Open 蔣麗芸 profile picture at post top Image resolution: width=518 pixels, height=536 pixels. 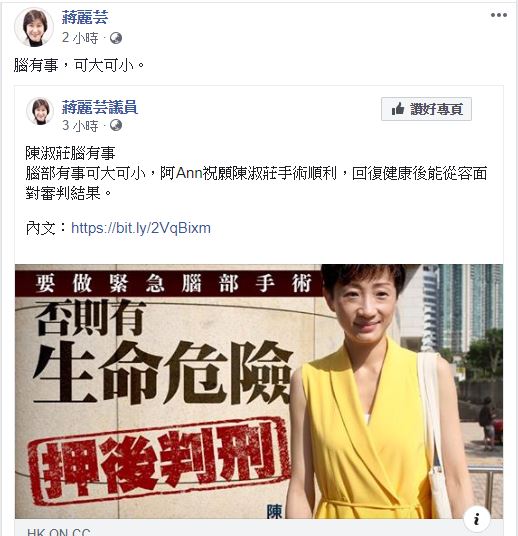coord(34,27)
